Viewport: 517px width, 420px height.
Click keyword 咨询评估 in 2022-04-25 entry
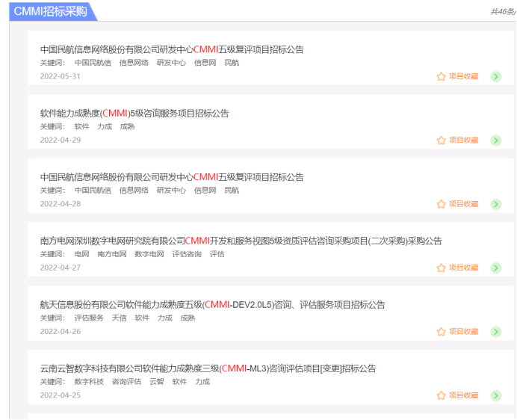126,382
